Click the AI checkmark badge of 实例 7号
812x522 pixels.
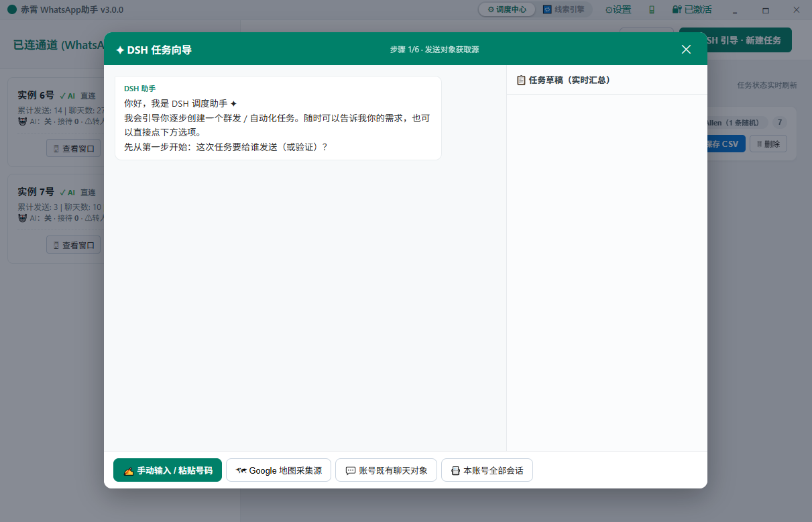point(67,193)
